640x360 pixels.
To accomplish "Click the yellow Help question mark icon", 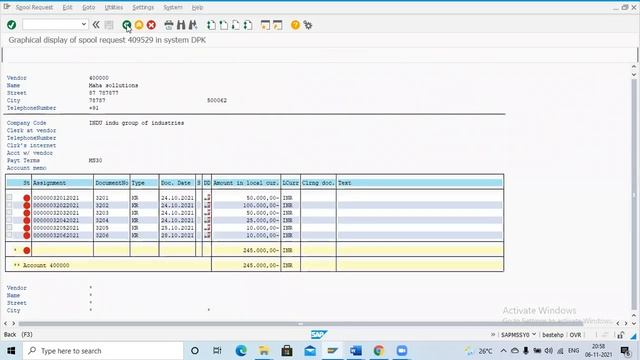I will (x=295, y=25).
